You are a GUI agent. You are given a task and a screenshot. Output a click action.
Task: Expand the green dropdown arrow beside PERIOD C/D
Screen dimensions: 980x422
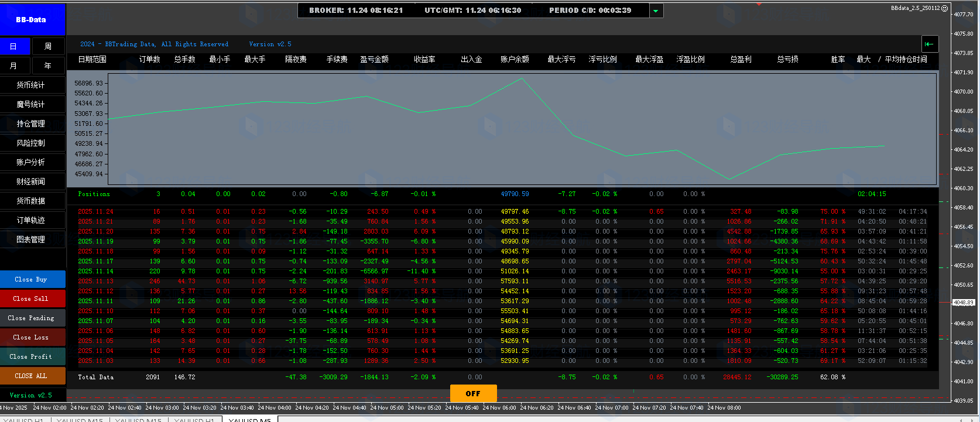[656, 11]
